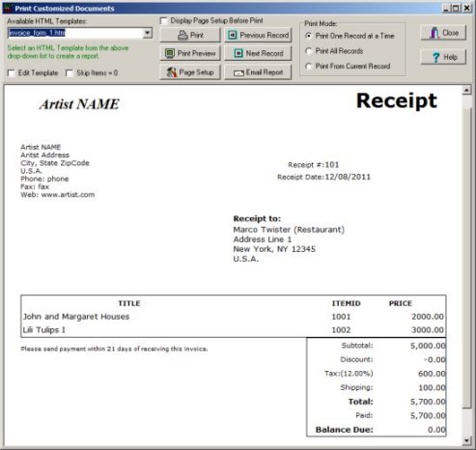Click the invoice_form_1.htm template field
The height and width of the screenshot is (450, 476).
[x=75, y=33]
